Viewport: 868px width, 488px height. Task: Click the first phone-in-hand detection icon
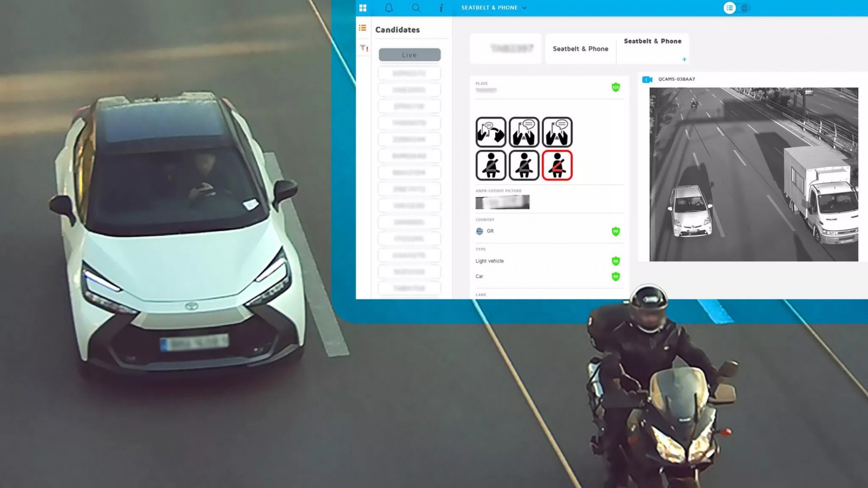pyautogui.click(x=491, y=131)
